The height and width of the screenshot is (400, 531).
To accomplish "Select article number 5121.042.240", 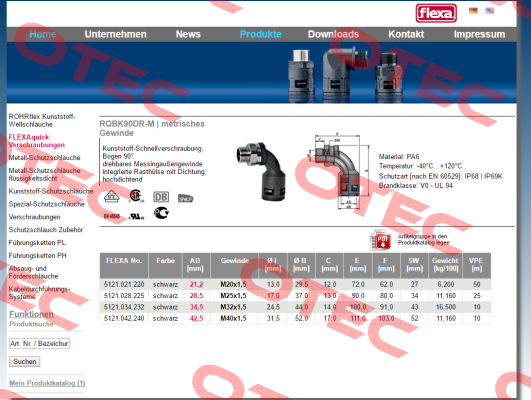I will [124, 318].
